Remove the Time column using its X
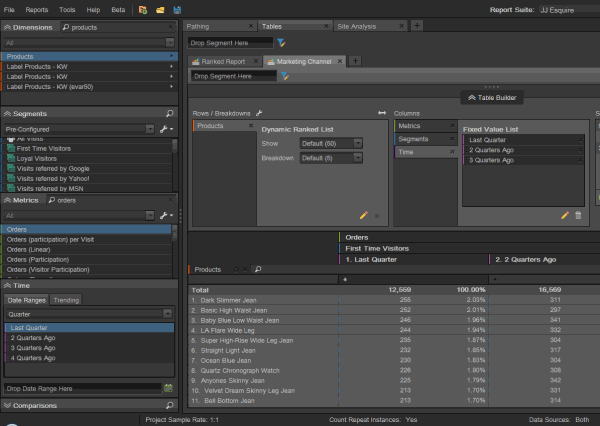Screen dimensions: 600x426 (453, 152)
